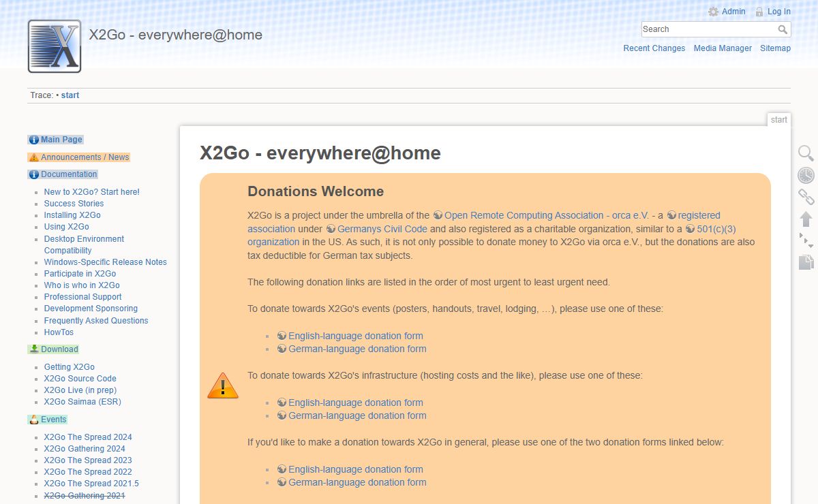Viewport: 818px width, 504px height.
Task: Open English-language donation form for general donations
Action: coord(356,469)
